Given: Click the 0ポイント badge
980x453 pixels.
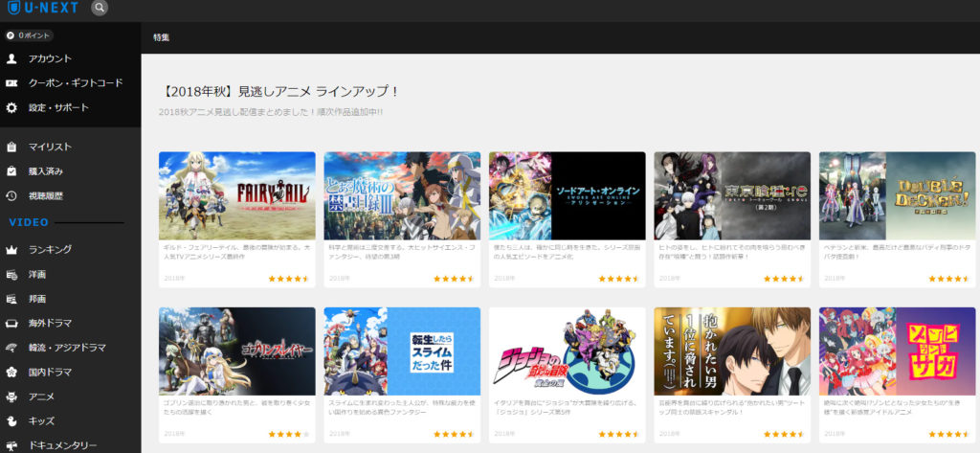Looking at the screenshot, I should 29,35.
